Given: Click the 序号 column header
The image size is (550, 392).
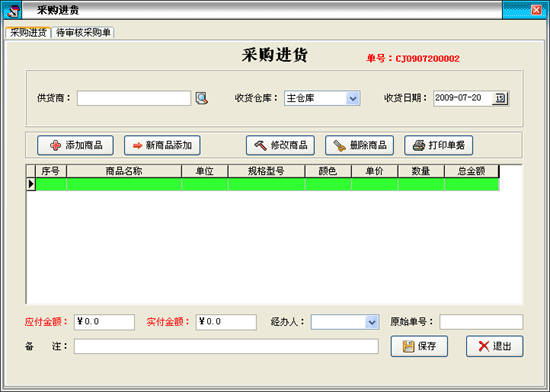Looking at the screenshot, I should [51, 171].
